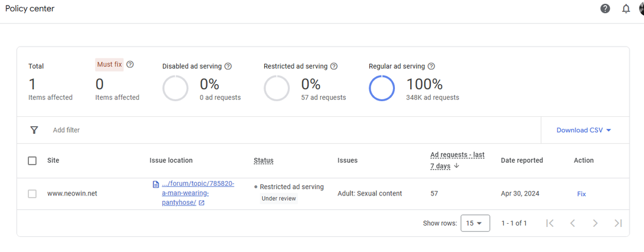
Task: Click the page document icon in Issue location
Action: pyautogui.click(x=156, y=184)
